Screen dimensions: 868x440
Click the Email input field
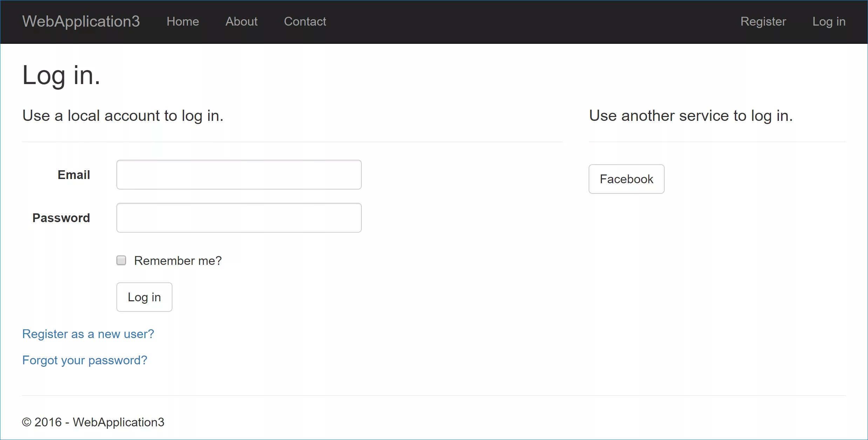pyautogui.click(x=239, y=174)
